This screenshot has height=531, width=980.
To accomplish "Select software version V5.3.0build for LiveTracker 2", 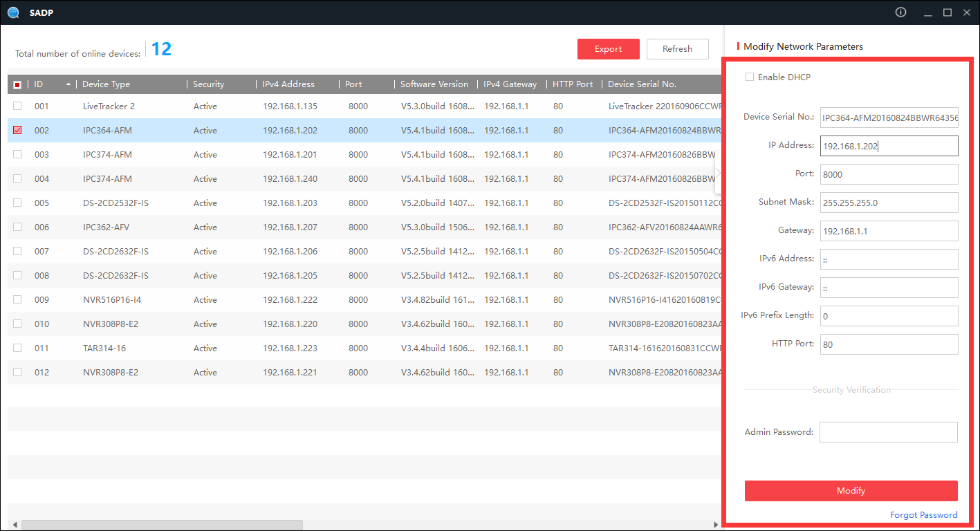I will 438,106.
